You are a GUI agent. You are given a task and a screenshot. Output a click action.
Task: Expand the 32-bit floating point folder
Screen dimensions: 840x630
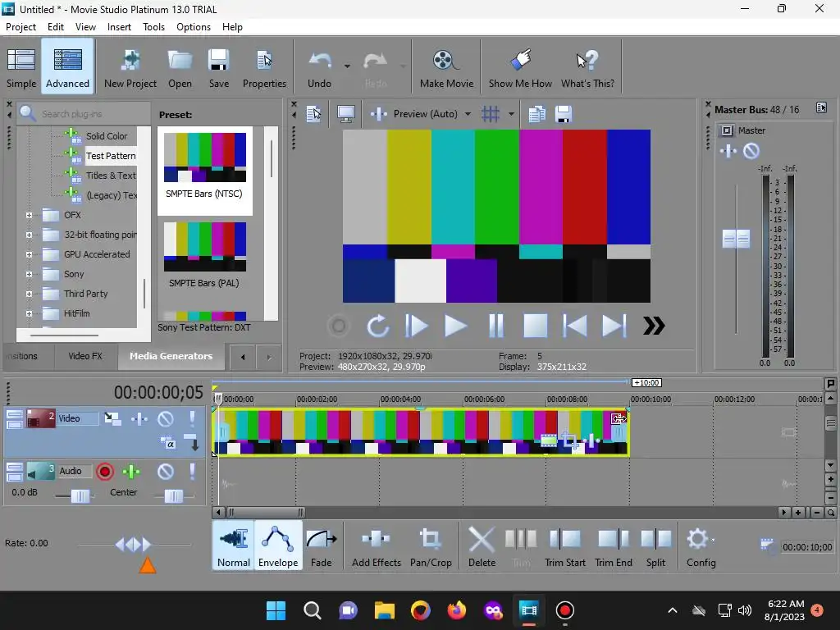pyautogui.click(x=29, y=235)
